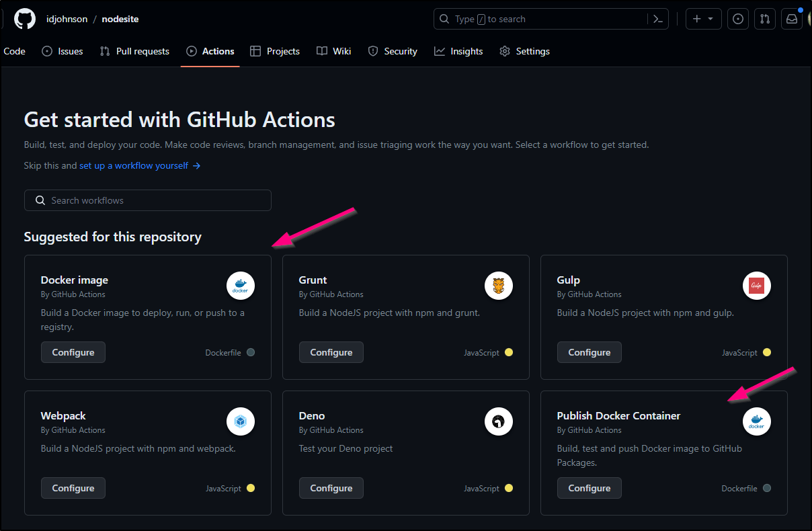Screen dimensions: 812x531
Task: Focus the Search workflows input field
Action: (x=148, y=200)
